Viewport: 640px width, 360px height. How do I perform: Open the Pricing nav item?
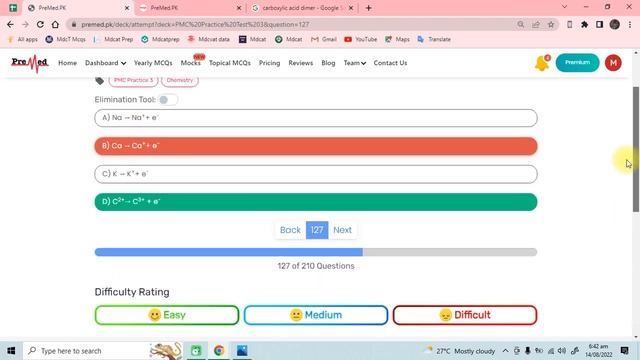pos(269,63)
